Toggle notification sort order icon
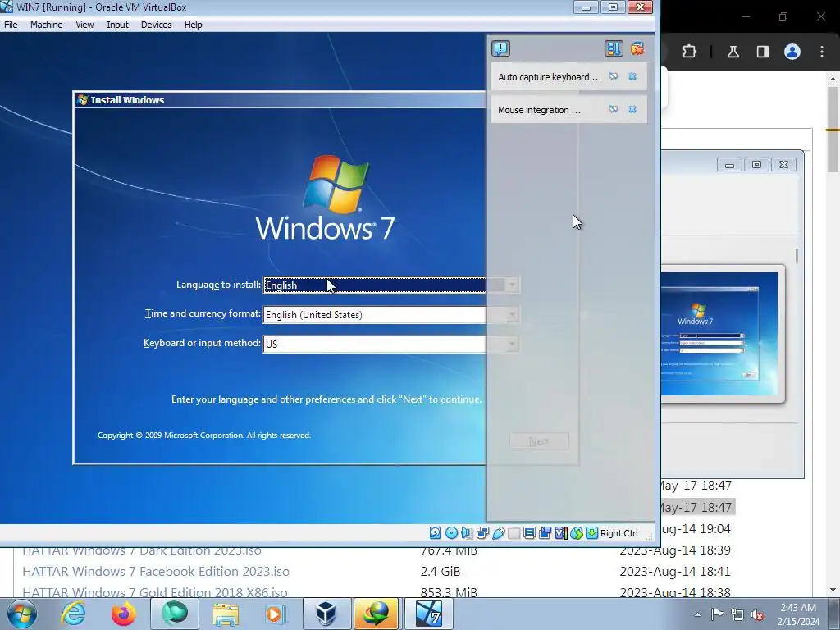The image size is (840, 630). (614, 48)
